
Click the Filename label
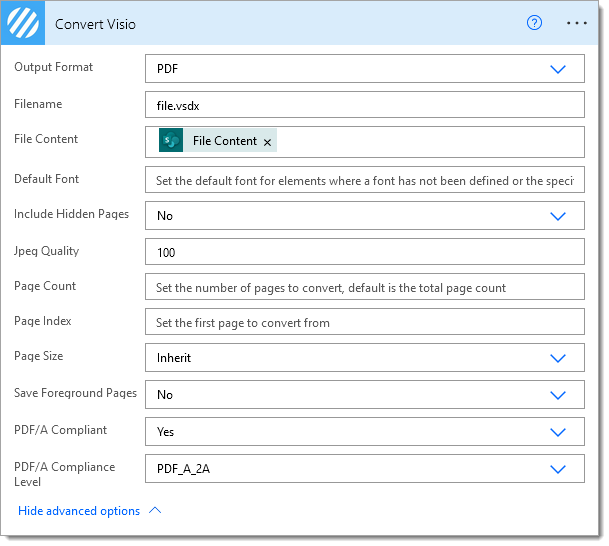coord(38,104)
